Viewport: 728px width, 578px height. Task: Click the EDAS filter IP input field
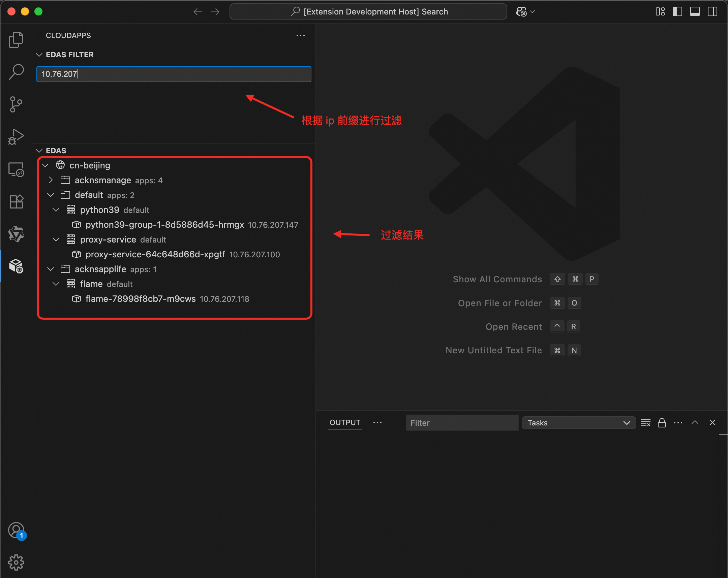(x=174, y=74)
